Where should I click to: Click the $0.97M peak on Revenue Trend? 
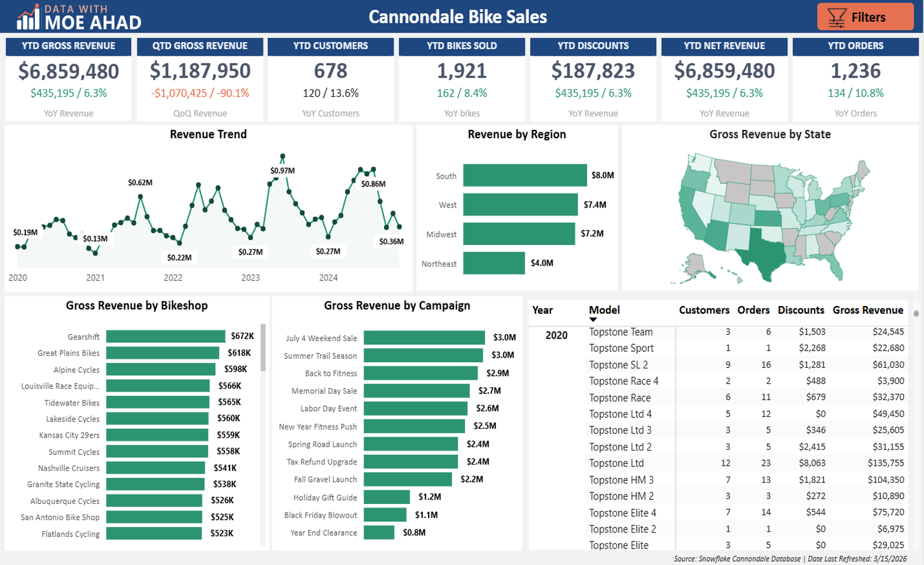click(282, 157)
